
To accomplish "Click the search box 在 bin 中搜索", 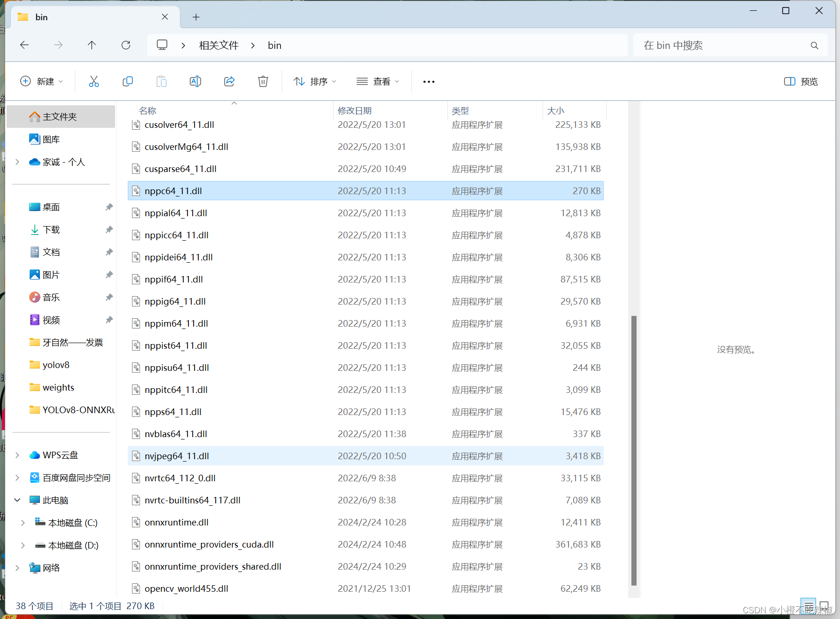I will click(x=723, y=46).
